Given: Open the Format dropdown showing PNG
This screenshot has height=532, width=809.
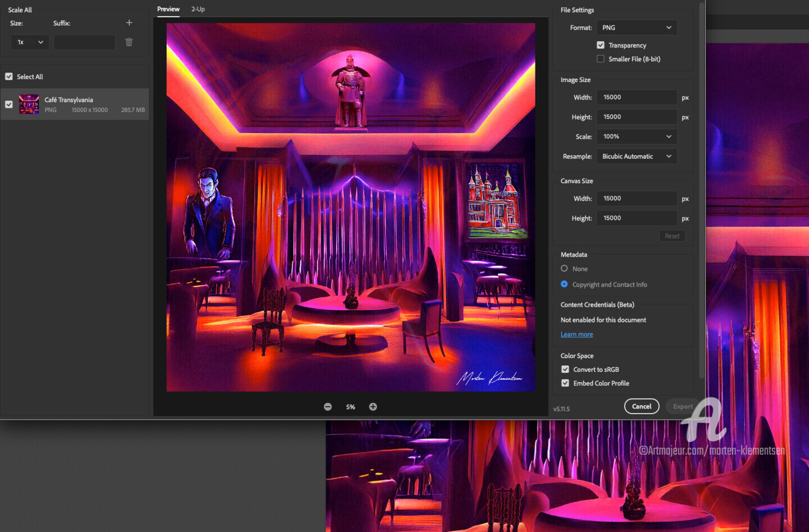Looking at the screenshot, I should (x=636, y=28).
